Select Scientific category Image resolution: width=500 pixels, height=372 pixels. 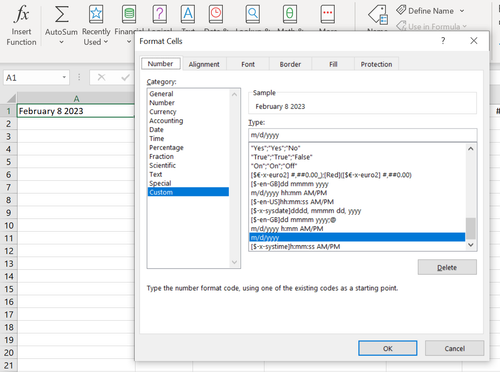pyautogui.click(x=188, y=165)
